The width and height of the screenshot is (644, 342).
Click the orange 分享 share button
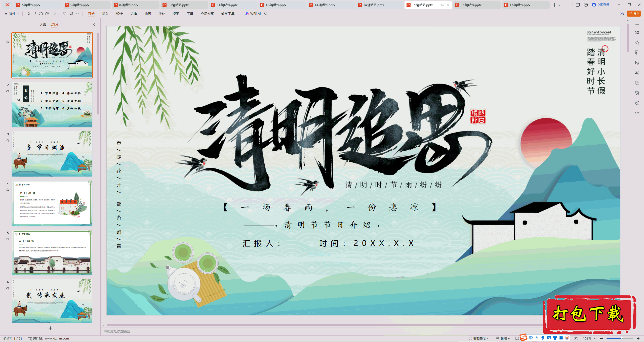(634, 14)
